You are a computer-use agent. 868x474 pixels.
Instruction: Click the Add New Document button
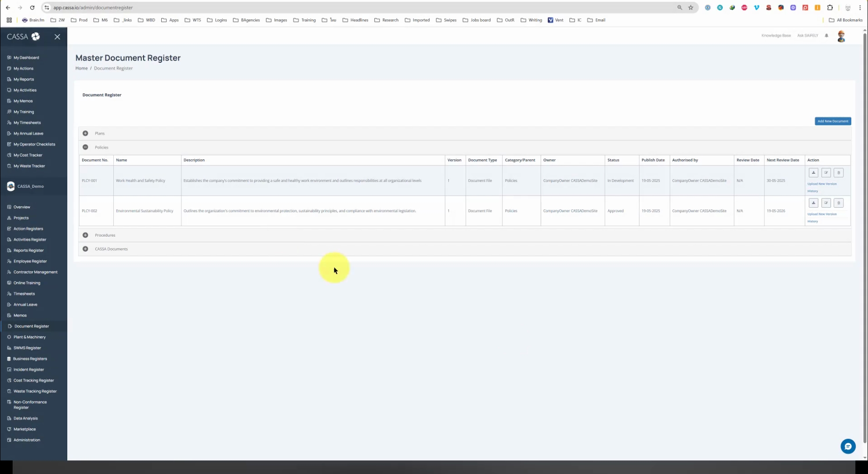[x=832, y=121]
